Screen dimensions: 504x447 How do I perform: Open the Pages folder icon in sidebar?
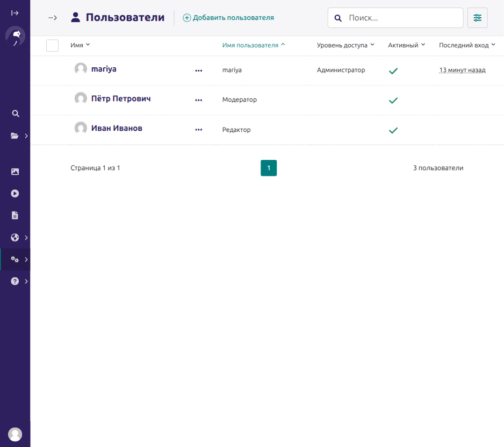point(15,136)
